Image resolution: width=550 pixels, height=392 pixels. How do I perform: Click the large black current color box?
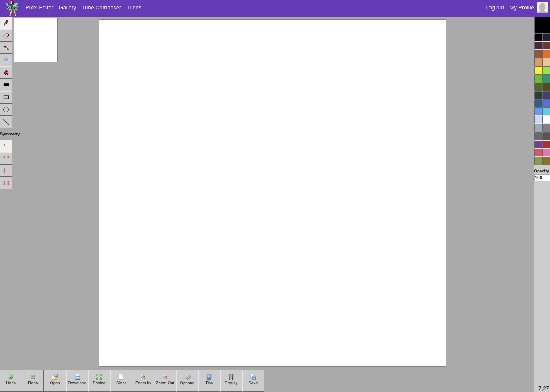542,25
